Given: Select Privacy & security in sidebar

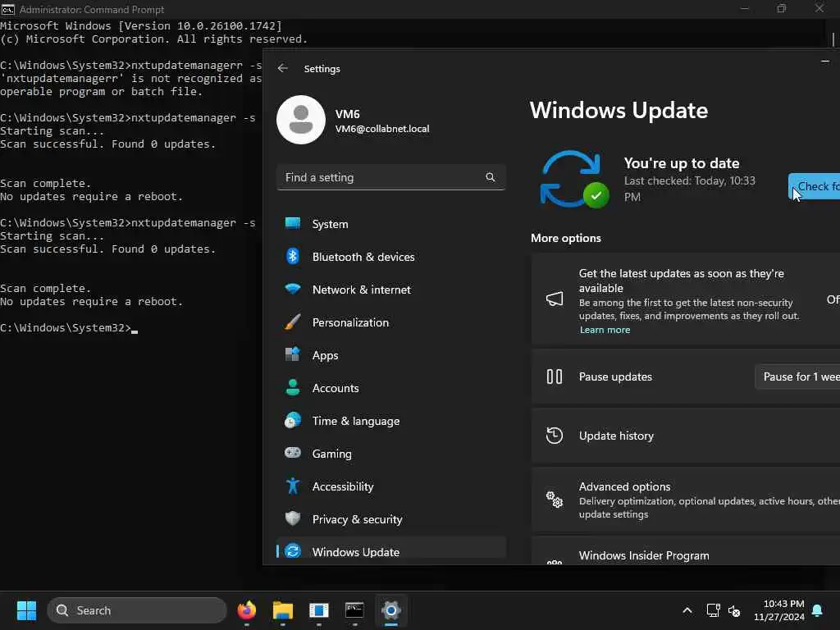Looking at the screenshot, I should point(391,519).
